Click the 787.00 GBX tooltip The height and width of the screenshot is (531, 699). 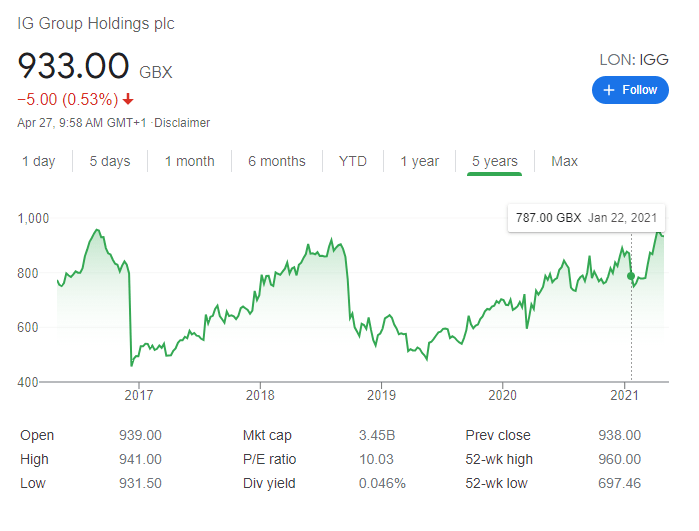coord(586,218)
